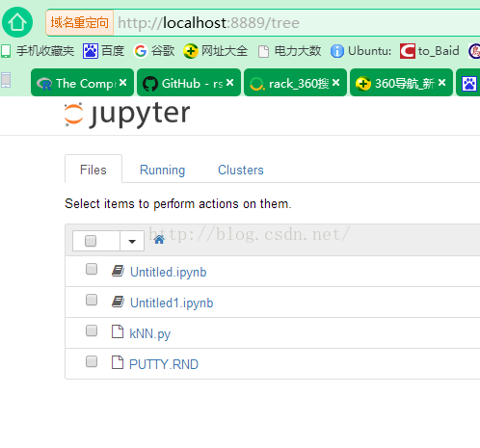Click the 网址大全 bookmark icon

[190, 51]
